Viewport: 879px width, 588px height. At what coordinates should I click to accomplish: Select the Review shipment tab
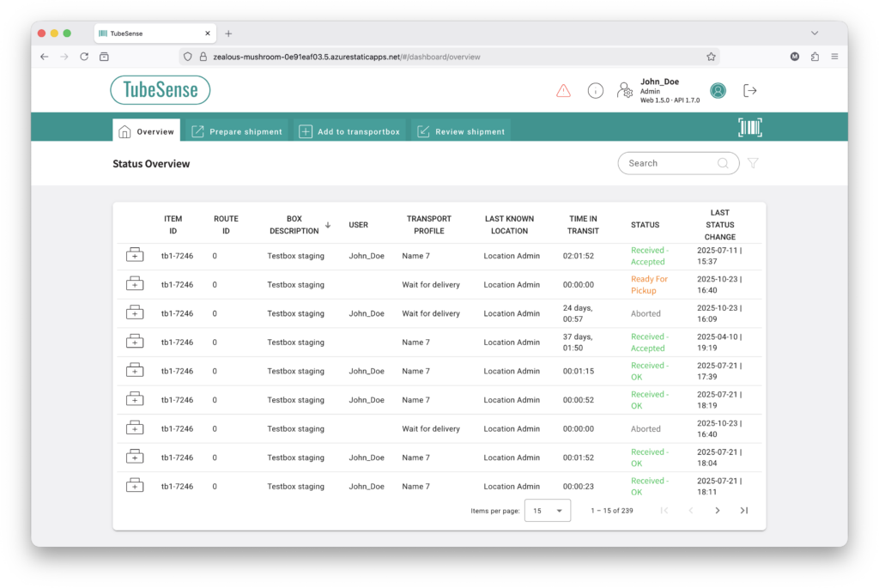coord(461,131)
